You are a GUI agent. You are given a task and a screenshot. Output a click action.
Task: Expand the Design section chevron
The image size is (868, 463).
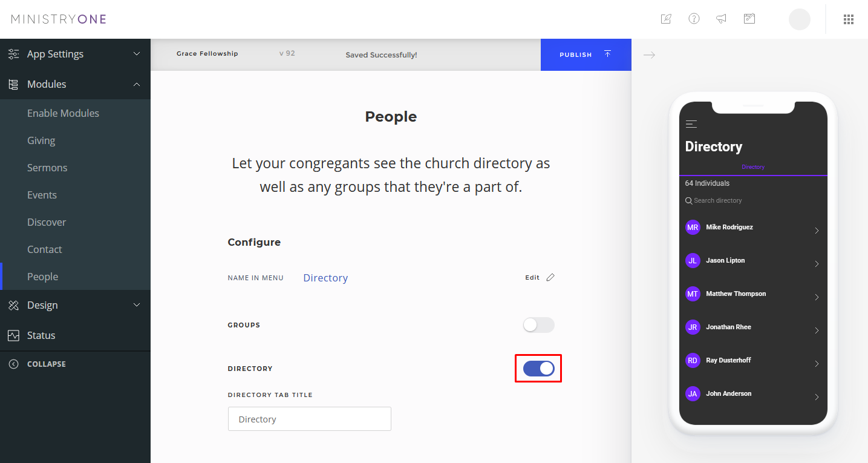pos(137,305)
